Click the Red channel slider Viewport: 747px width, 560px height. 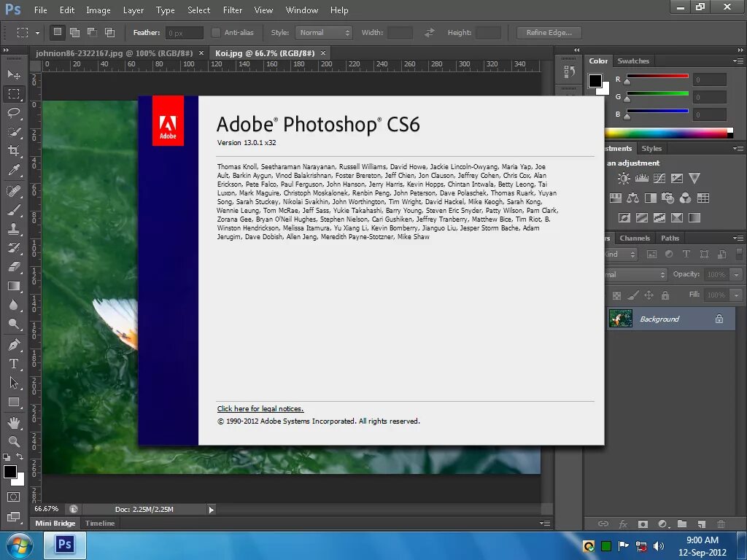click(x=657, y=76)
